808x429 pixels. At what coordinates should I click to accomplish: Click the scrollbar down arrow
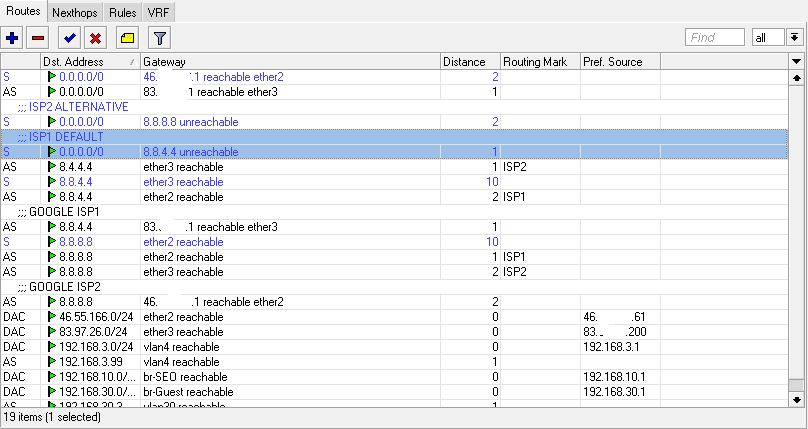point(796,398)
